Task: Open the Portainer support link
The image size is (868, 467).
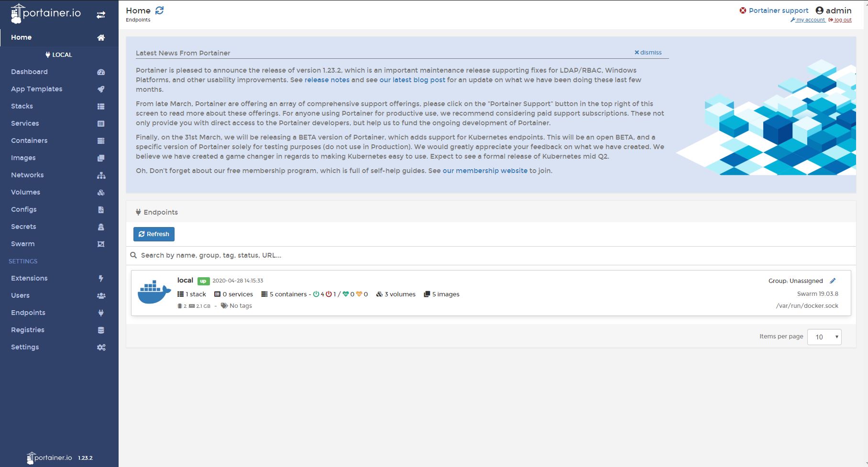Action: [774, 11]
